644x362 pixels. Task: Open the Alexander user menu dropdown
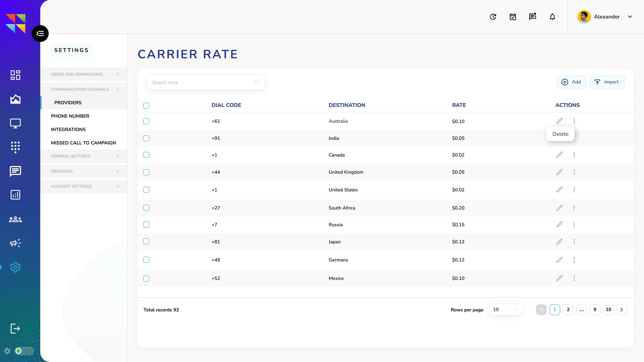coord(630,17)
